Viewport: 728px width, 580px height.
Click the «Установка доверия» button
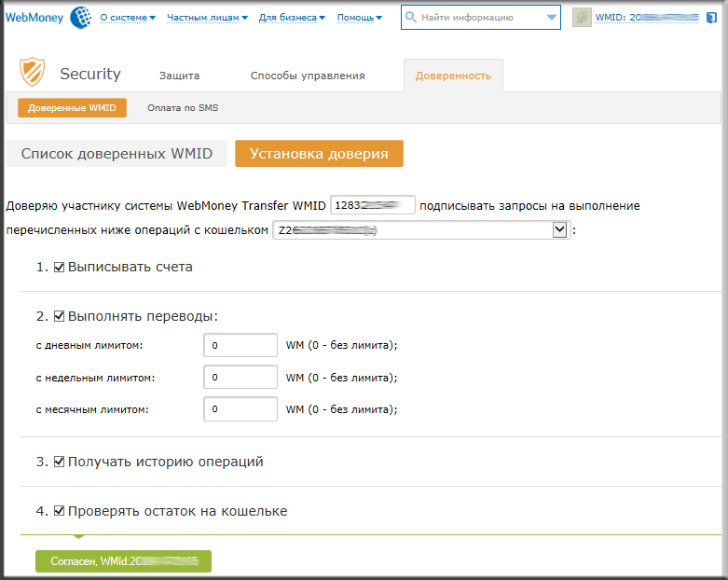319,154
